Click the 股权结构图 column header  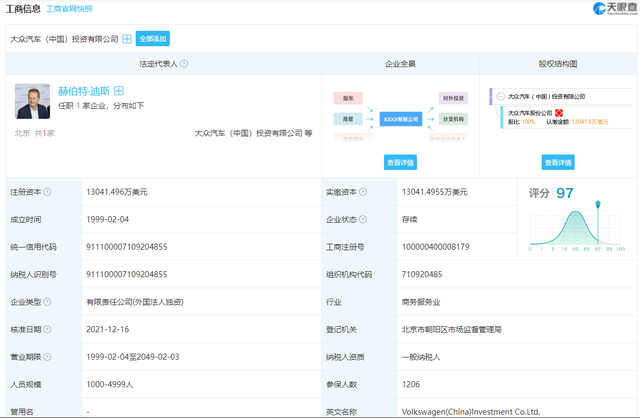(558, 64)
